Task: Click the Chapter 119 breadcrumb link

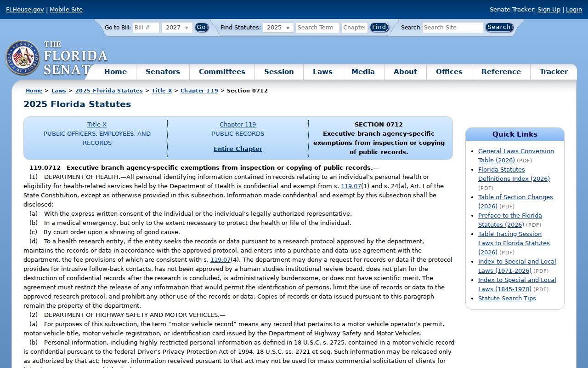Action: pos(199,91)
